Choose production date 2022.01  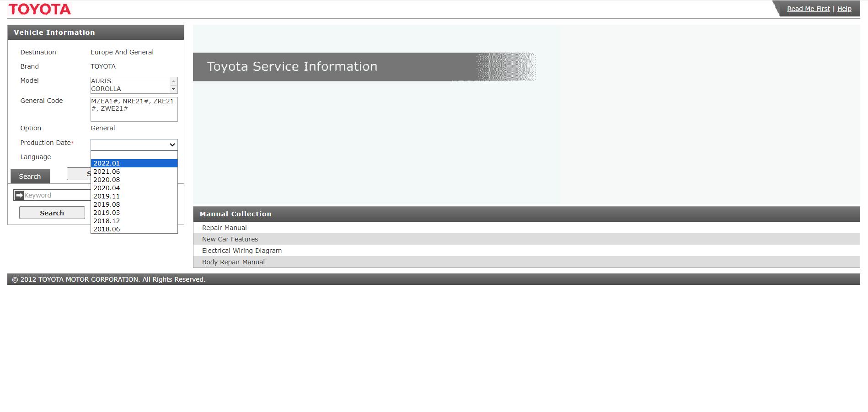tap(134, 163)
